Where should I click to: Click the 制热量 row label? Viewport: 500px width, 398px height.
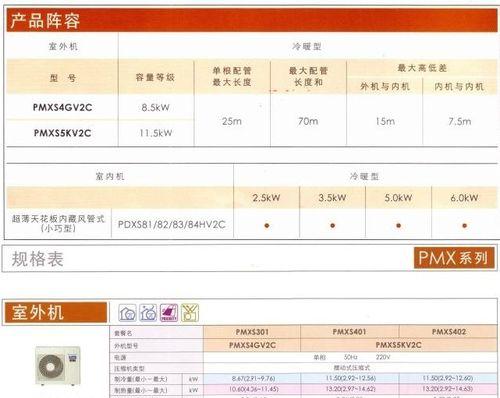click(141, 390)
